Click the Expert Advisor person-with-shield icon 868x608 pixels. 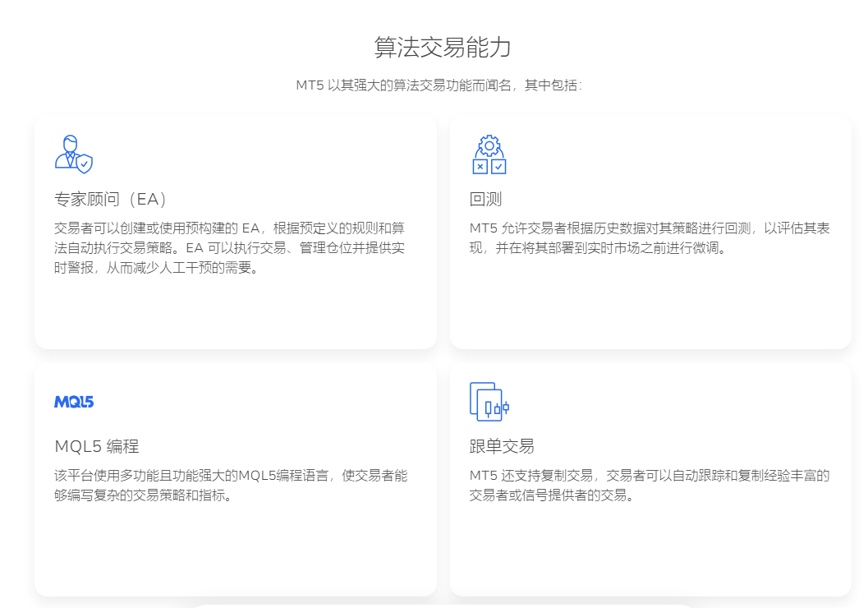[74, 154]
